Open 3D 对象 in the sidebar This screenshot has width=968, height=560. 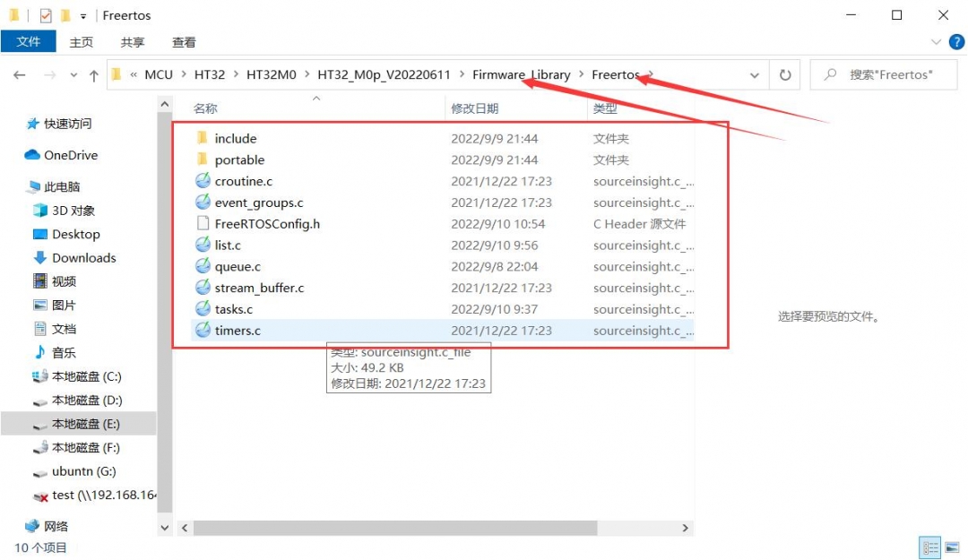(x=65, y=211)
